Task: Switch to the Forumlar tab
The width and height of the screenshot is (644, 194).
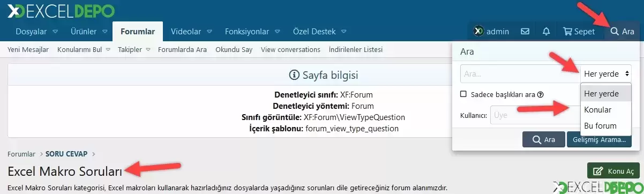Action: point(138,31)
